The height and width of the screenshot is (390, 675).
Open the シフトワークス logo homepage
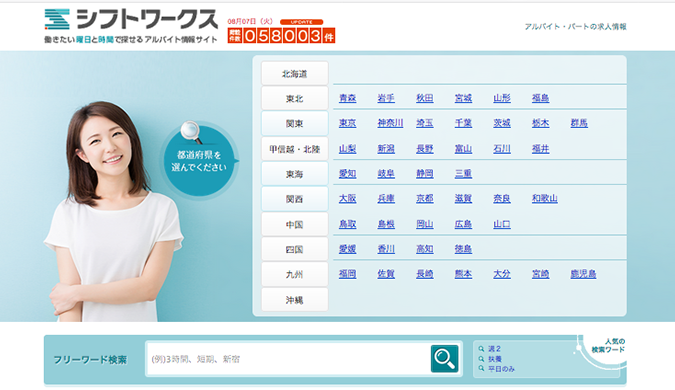pyautogui.click(x=131, y=26)
